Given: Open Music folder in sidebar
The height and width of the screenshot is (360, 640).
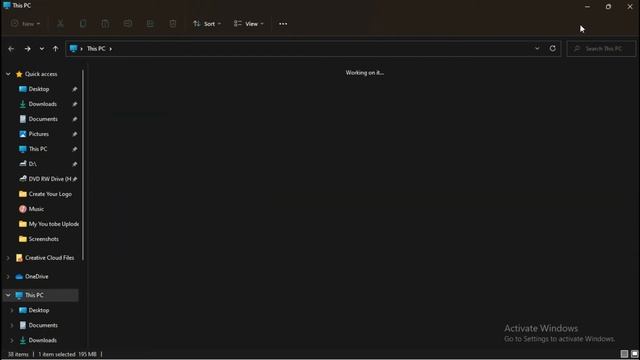Looking at the screenshot, I should [x=36, y=209].
